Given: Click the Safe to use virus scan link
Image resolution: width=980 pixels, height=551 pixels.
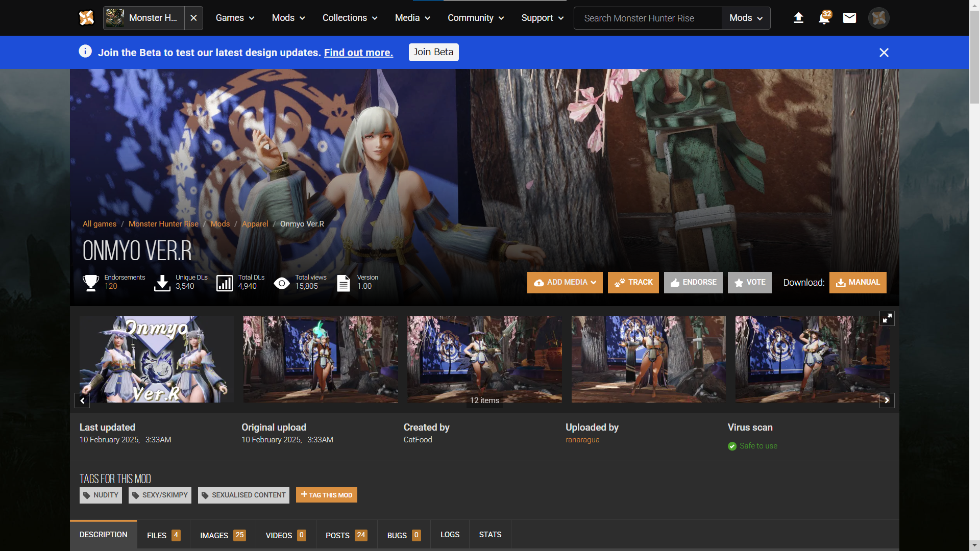Looking at the screenshot, I should [x=758, y=446].
